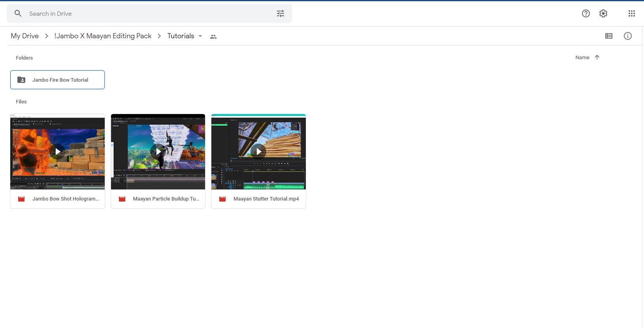
Task: Select the Maayan Stutter Tutorial thumbnail
Action: (258, 152)
